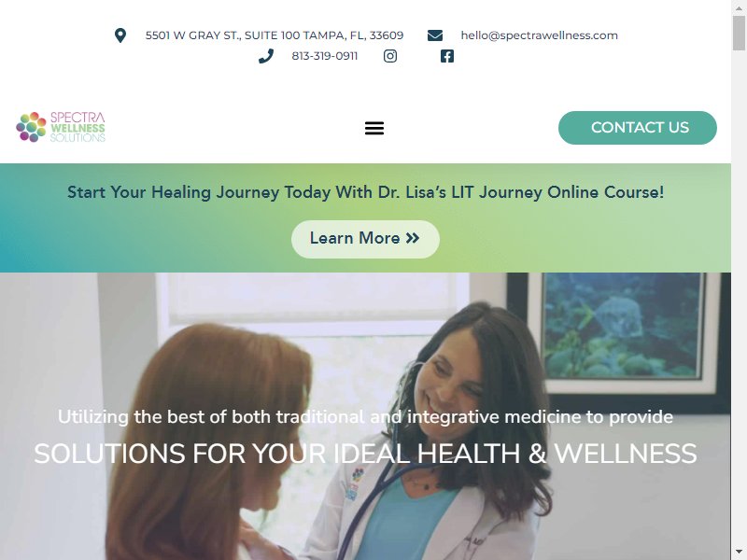Click the double chevron beside Learn More
This screenshot has width=747, height=560.
click(413, 238)
